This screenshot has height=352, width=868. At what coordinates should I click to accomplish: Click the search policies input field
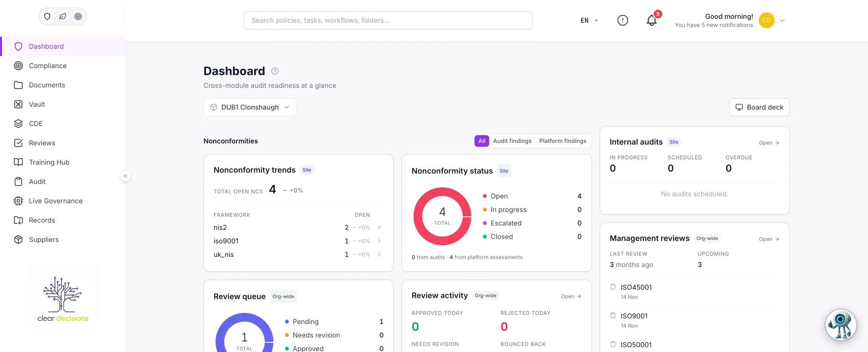[x=388, y=20]
